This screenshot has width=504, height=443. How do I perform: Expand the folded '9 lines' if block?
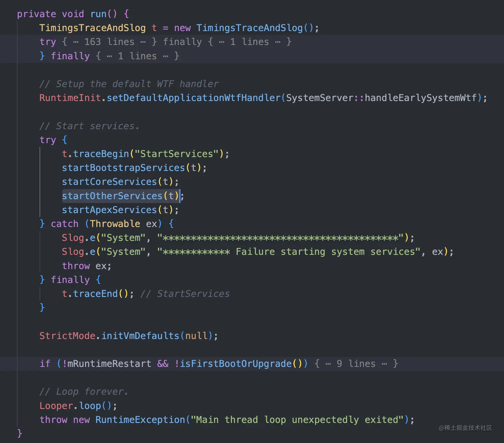click(x=356, y=364)
